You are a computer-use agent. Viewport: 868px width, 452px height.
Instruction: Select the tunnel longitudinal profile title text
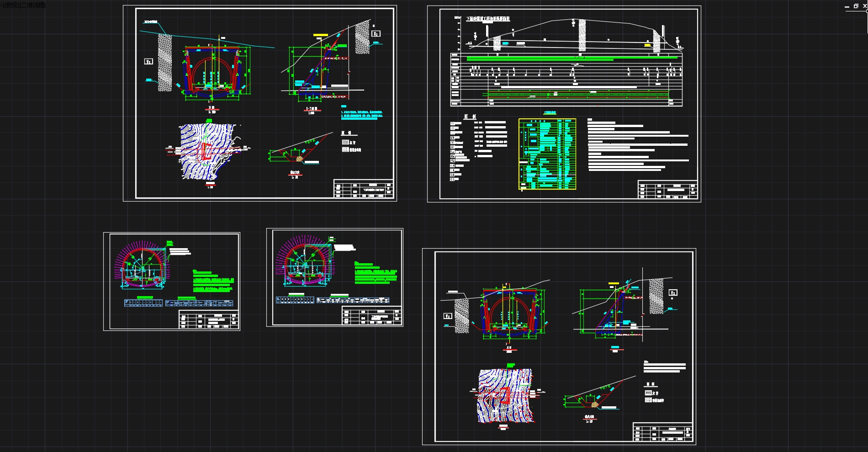click(x=488, y=19)
